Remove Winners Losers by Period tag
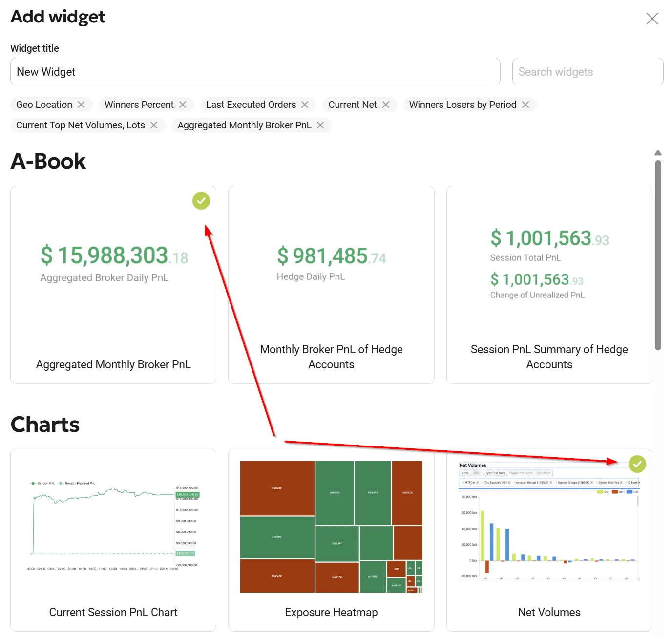Screen dimensions: 672x637 [525, 105]
